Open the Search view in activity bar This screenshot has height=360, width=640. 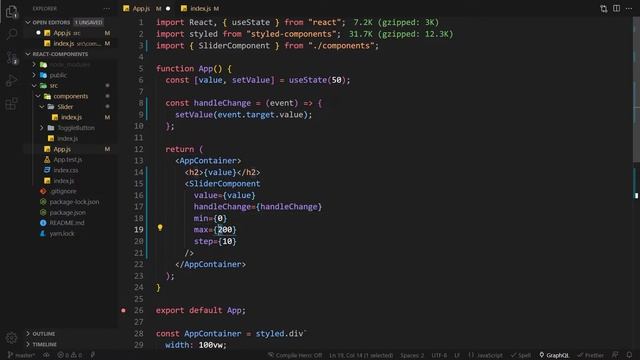[x=12, y=34]
